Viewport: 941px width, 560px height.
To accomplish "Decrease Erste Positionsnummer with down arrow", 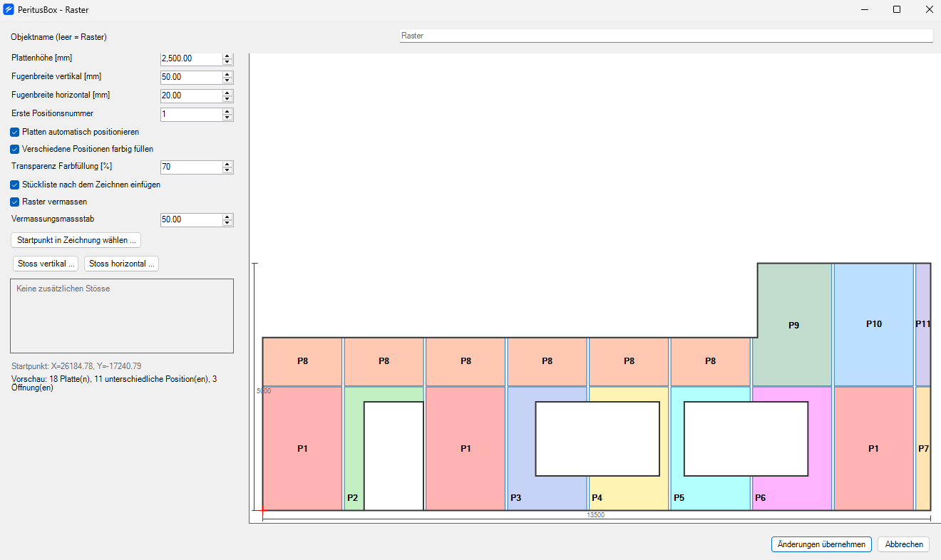I will tap(227, 118).
